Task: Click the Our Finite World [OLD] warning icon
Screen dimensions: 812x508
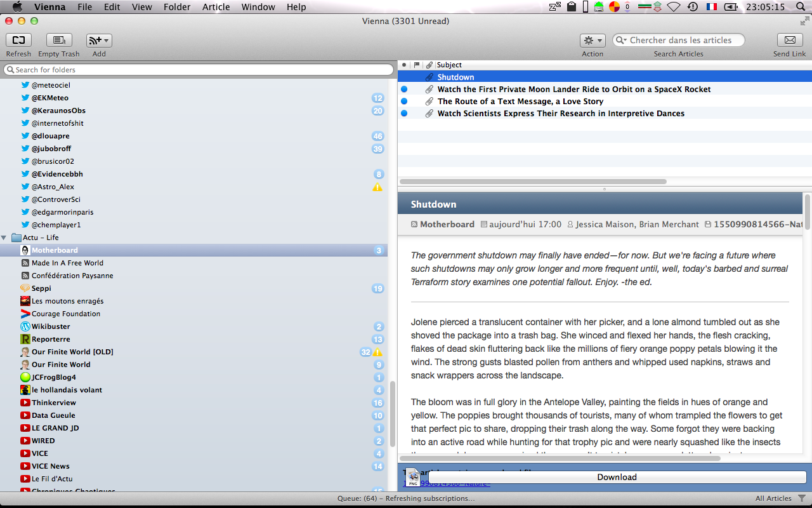Action: click(377, 352)
